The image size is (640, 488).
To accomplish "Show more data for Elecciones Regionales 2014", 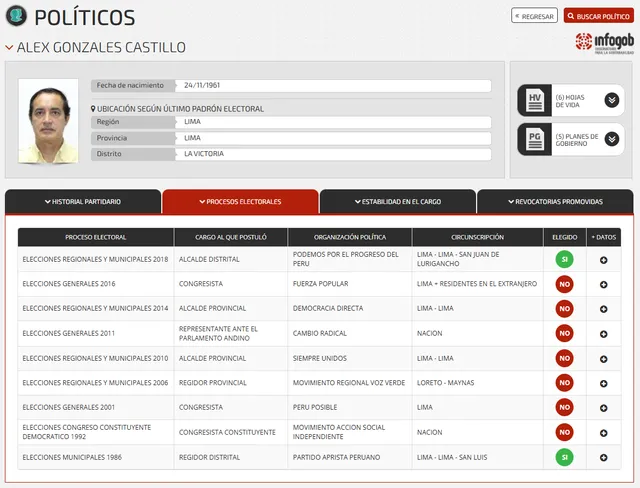I will pos(603,309).
